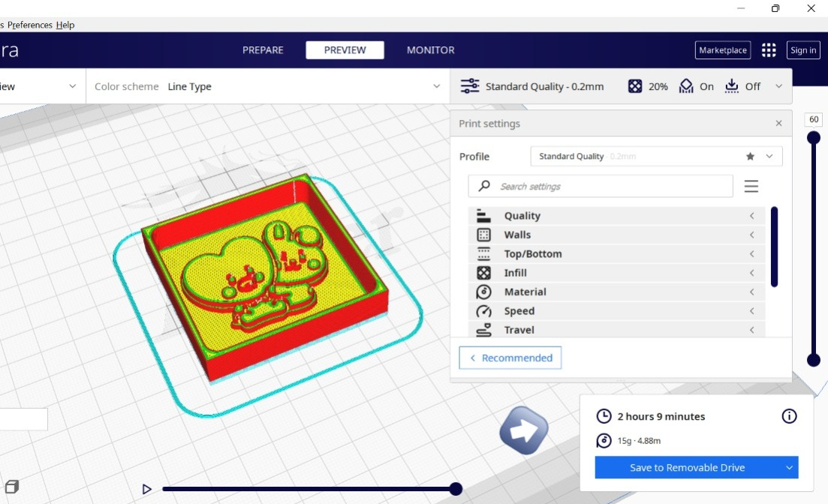The height and width of the screenshot is (504, 828).
Task: Click the magnifier icon in Search settings
Action: 483,186
